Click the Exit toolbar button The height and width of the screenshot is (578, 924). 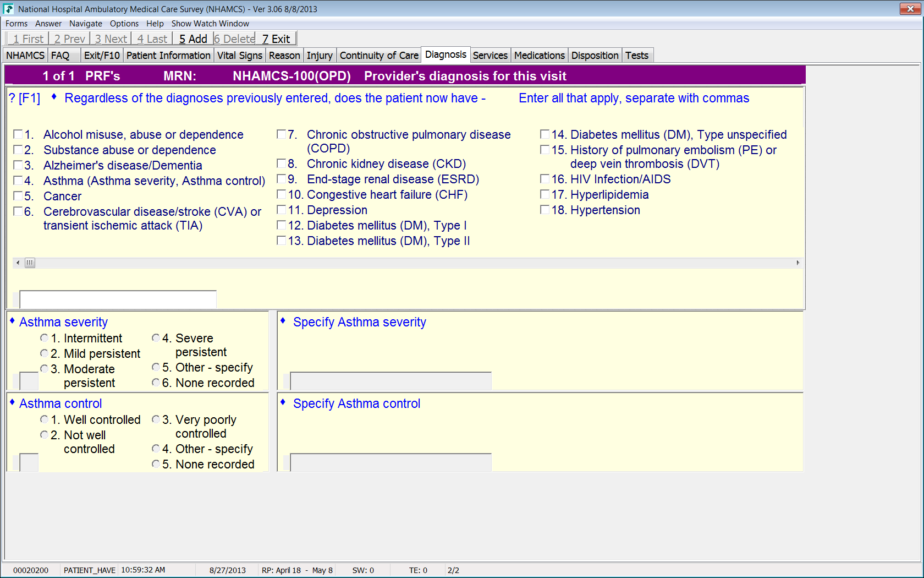276,39
